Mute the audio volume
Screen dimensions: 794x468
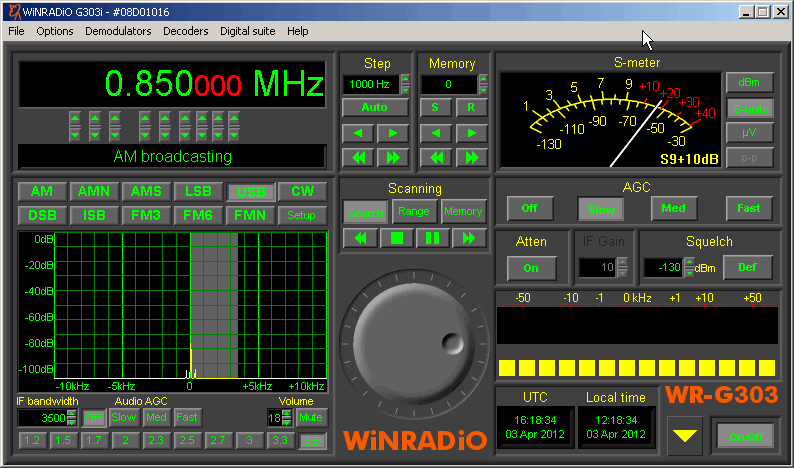point(311,417)
